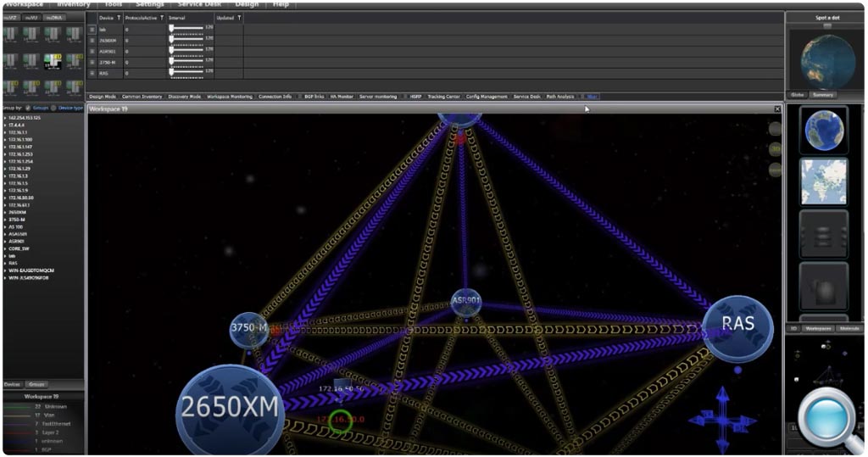
Task: Select the globe view thumbnail in right panel
Action: click(x=824, y=131)
